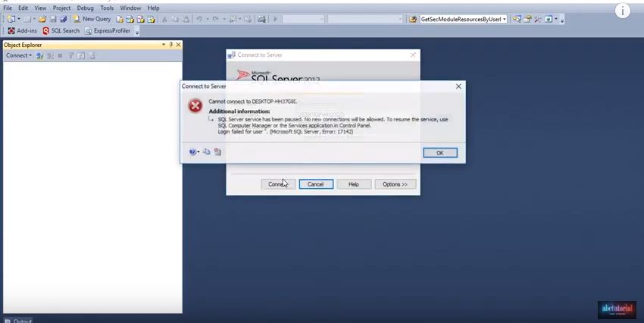Click the Toolbox wrench icon
This screenshot has height=323, width=644.
point(538,19)
